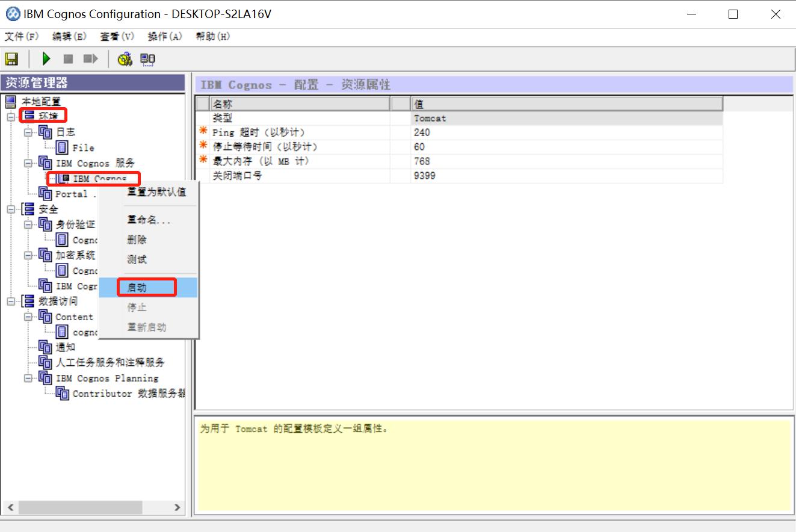This screenshot has width=796, height=532.
Task: Collapse the 数据访问 tree branch
Action: pos(10,301)
